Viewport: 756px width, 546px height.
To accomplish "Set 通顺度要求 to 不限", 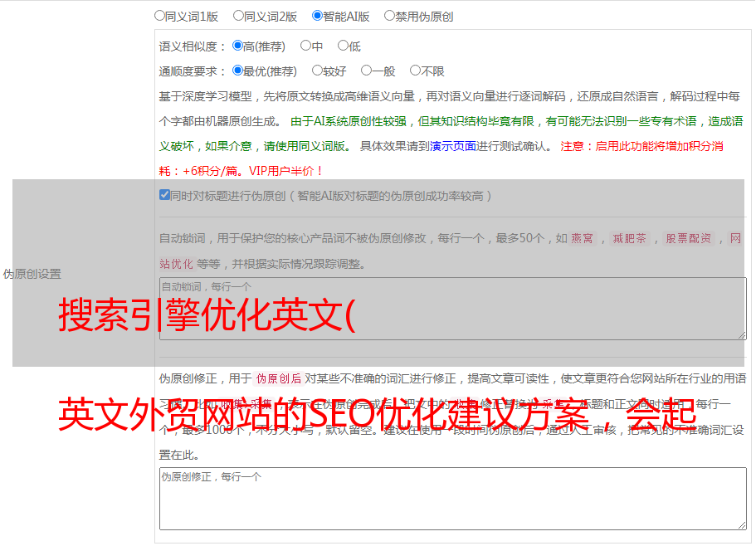I will pos(415,71).
